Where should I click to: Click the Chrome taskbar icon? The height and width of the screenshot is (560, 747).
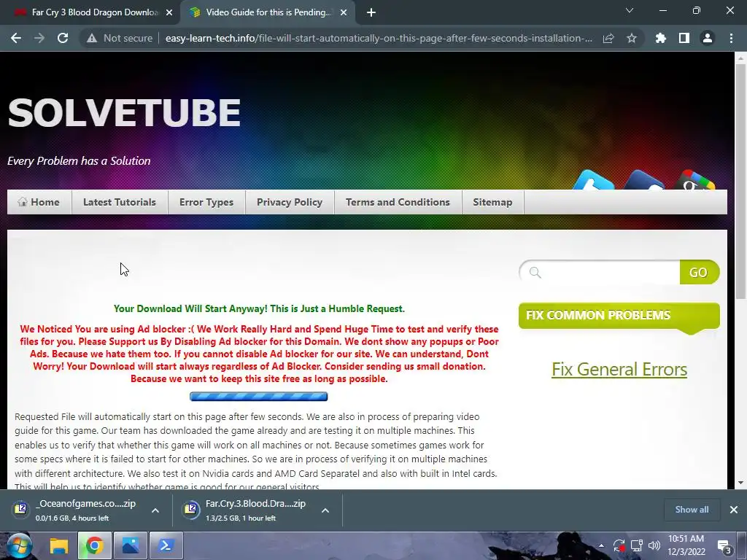tap(94, 545)
